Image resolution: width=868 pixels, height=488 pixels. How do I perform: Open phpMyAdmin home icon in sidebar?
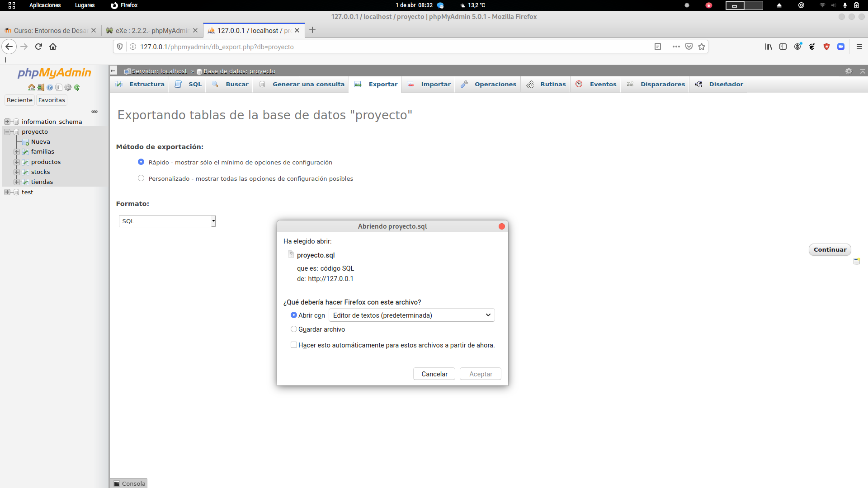coord(32,88)
